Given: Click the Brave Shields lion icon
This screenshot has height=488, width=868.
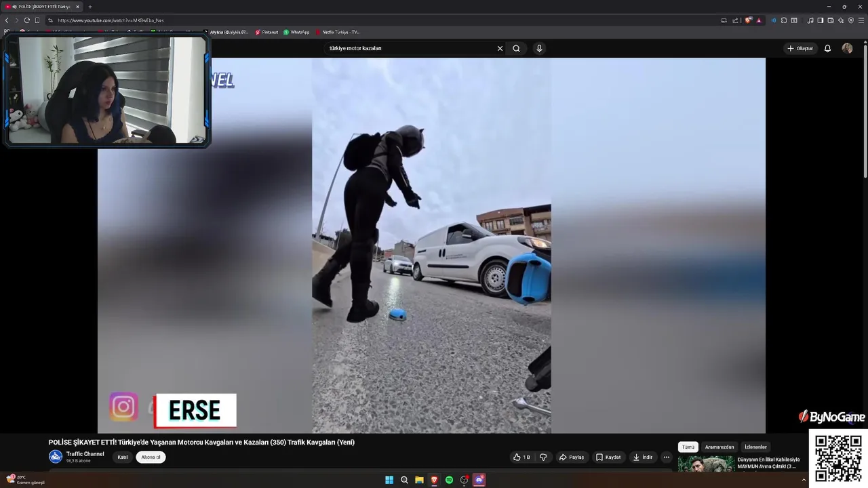Looking at the screenshot, I should [748, 20].
